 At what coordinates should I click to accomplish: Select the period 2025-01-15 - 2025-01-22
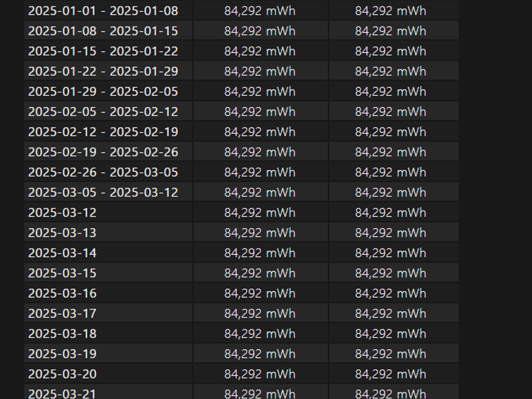click(103, 51)
